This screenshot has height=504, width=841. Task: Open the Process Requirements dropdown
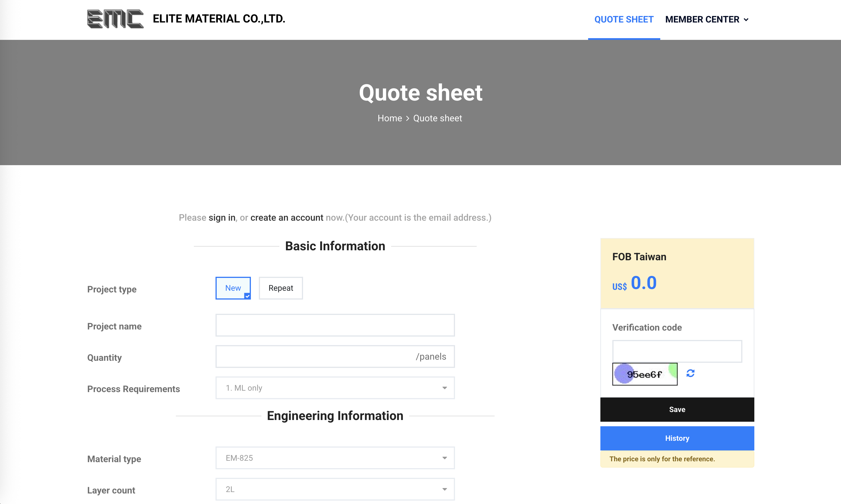coord(335,388)
